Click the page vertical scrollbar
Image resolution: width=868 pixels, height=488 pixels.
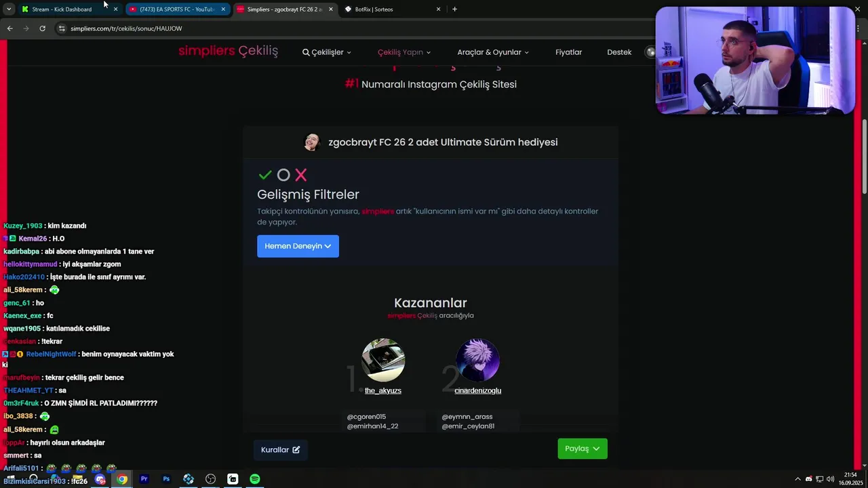click(x=864, y=157)
